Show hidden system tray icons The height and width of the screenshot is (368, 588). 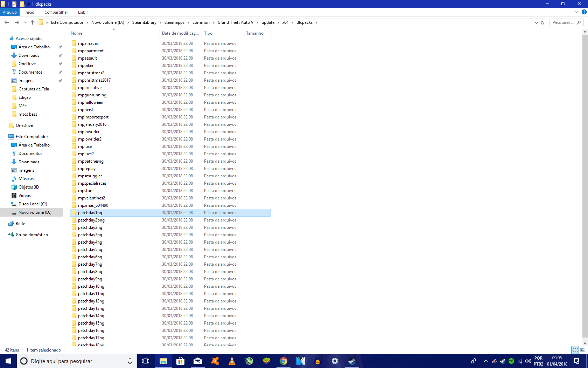486,361
